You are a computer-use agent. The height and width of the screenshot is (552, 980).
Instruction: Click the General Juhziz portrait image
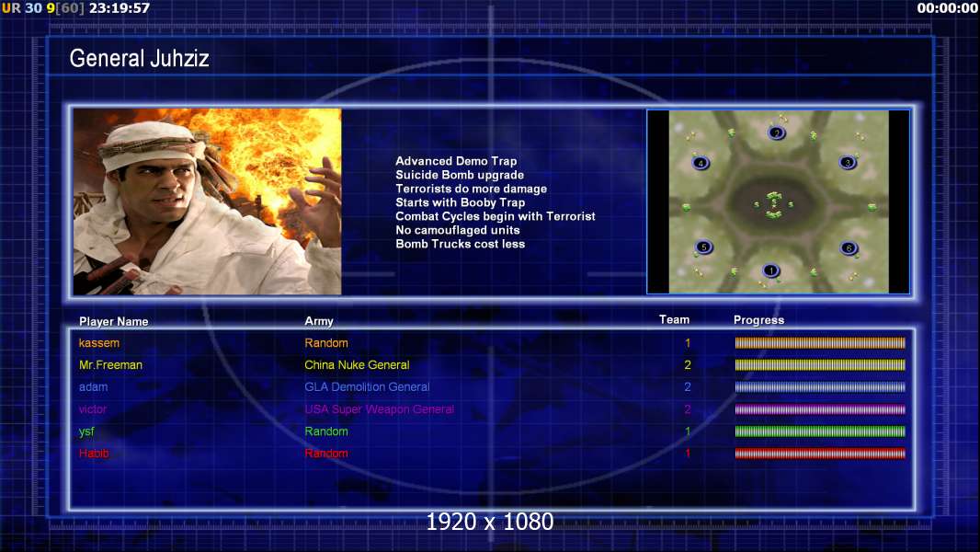pos(208,201)
